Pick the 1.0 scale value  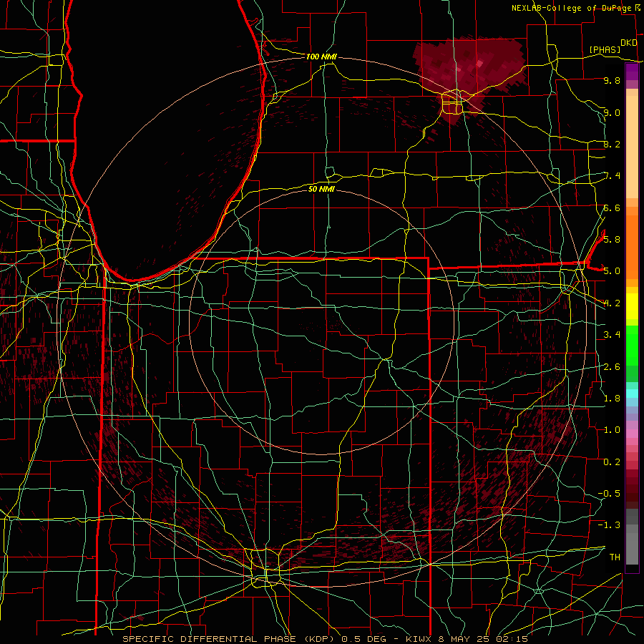click(x=612, y=429)
